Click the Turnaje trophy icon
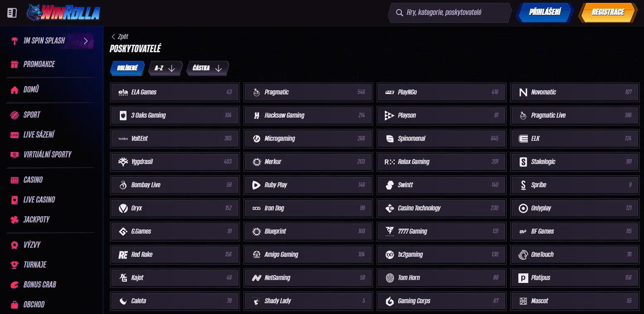Screen dimensions: 644x314 point(15,265)
